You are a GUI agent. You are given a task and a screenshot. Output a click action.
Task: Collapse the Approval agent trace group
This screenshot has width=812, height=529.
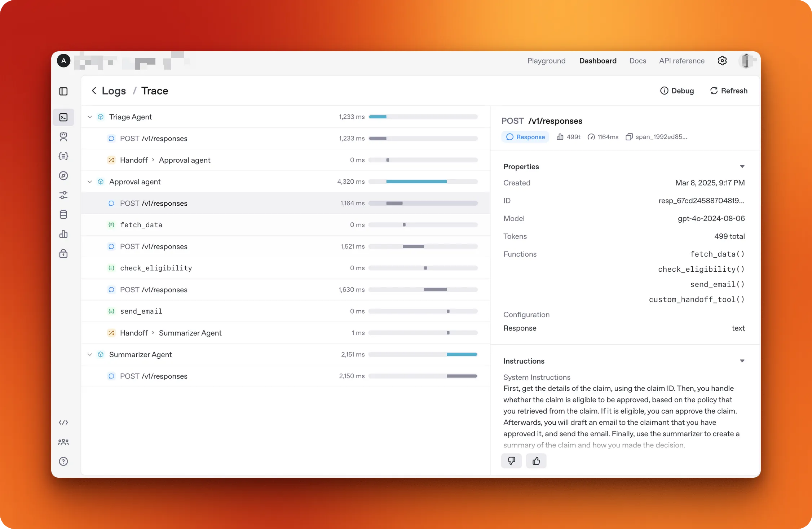[x=90, y=182]
